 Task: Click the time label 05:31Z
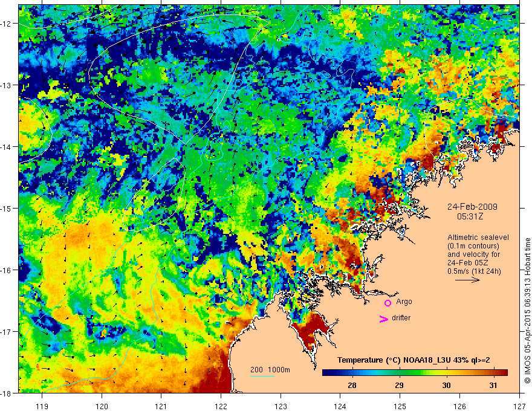[x=470, y=216]
